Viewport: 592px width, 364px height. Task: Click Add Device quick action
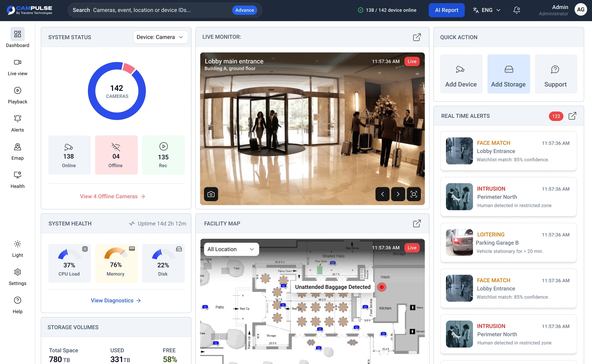click(x=461, y=74)
